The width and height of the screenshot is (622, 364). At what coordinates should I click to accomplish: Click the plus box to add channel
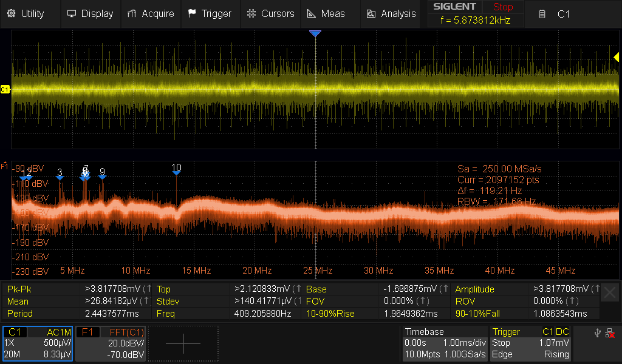pos(183,343)
